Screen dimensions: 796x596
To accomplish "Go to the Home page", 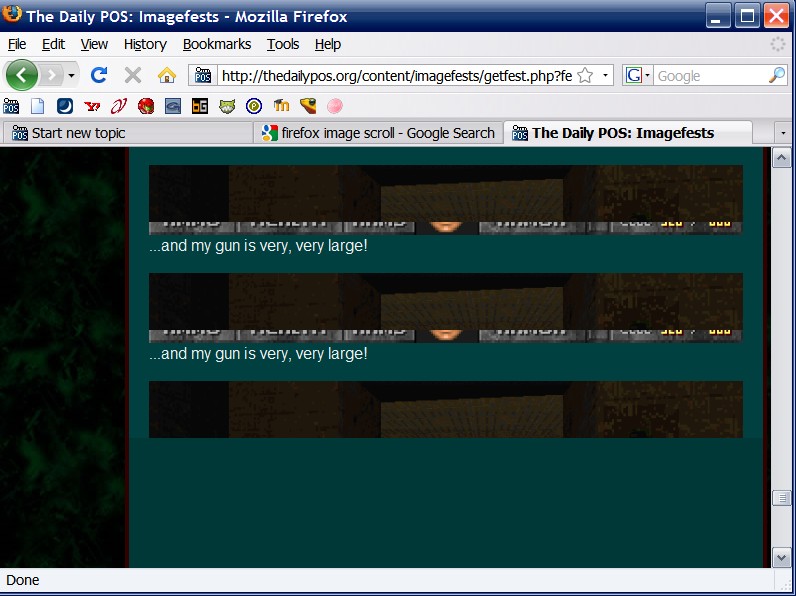I will (167, 76).
